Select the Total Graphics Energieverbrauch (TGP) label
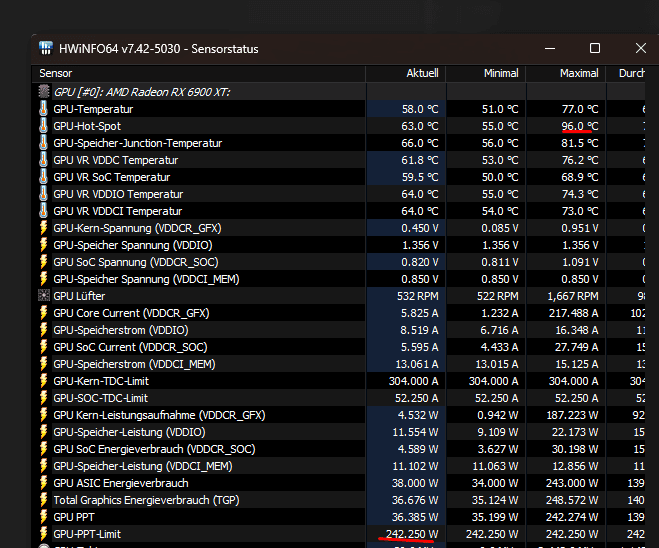The width and height of the screenshot is (659, 548). pos(146,500)
